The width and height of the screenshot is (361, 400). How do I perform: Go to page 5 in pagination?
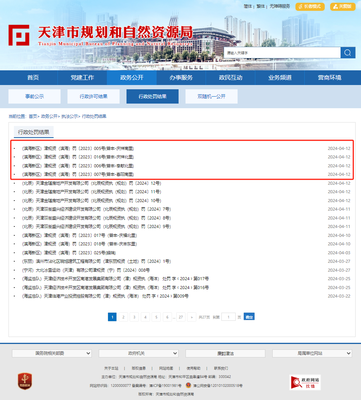(x=156, y=317)
